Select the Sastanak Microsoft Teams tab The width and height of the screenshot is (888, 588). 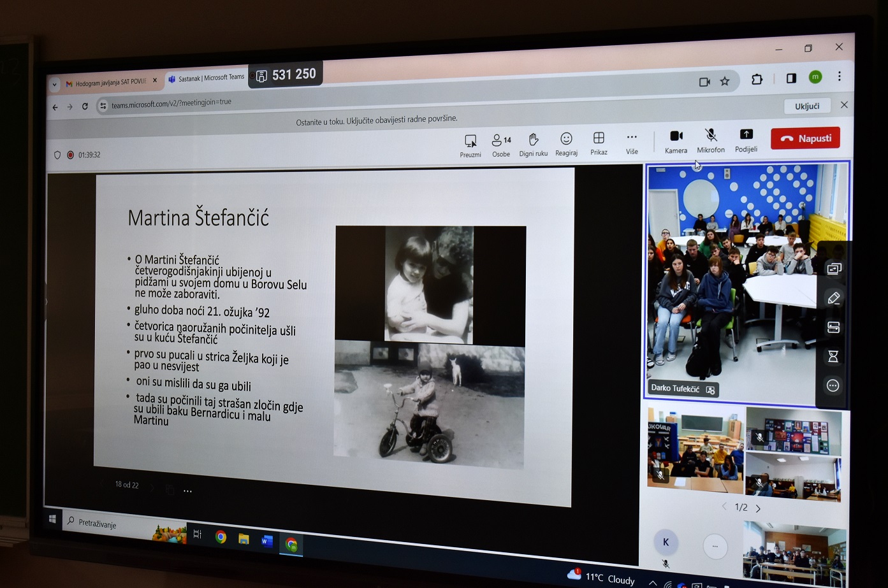[207, 78]
